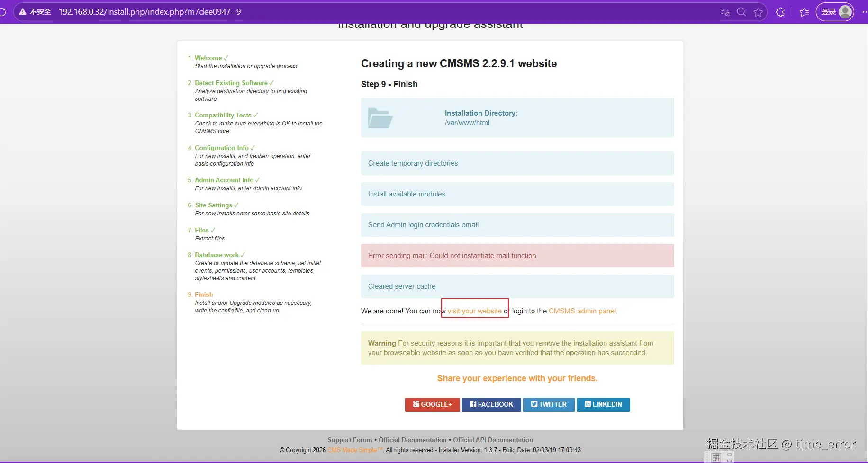The height and width of the screenshot is (463, 868).
Task: Select step 8 Database work
Action: [x=217, y=255]
